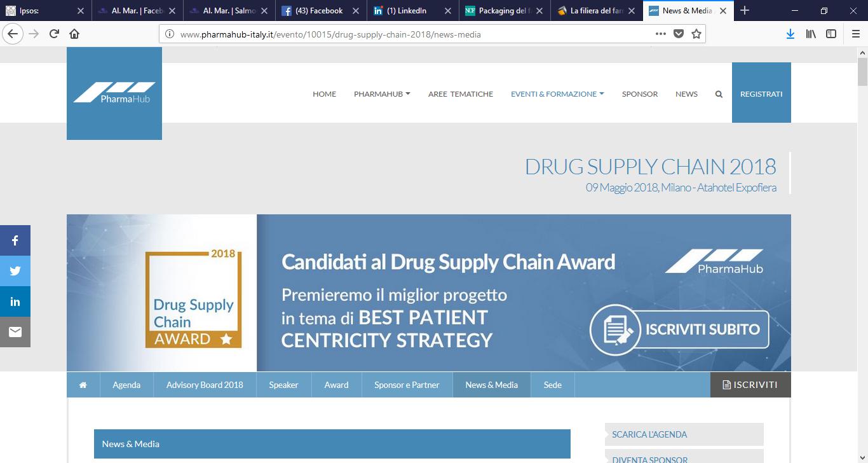
Task: Expand the EVENTI & FORMAZIONE dropdown
Action: 557,93
